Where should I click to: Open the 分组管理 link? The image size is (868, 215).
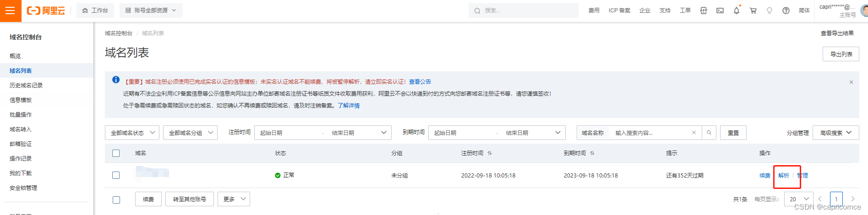click(x=798, y=133)
